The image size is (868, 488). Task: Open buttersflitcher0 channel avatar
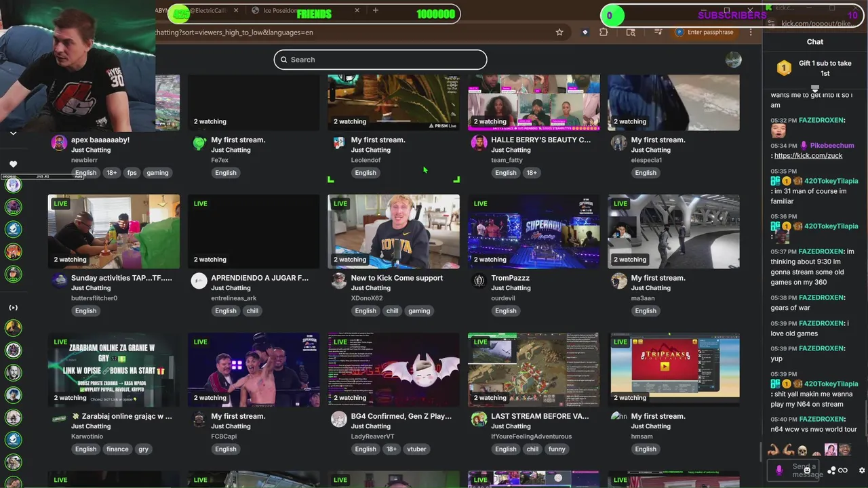[x=59, y=281]
